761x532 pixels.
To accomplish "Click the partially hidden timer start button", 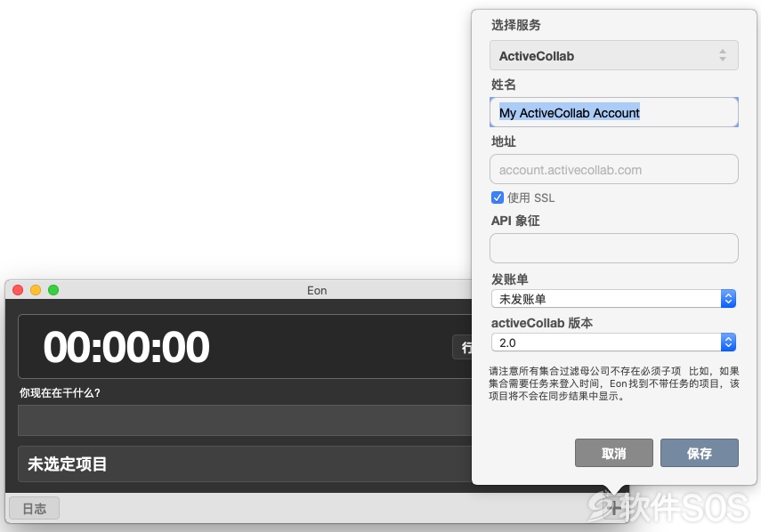I will point(462,347).
